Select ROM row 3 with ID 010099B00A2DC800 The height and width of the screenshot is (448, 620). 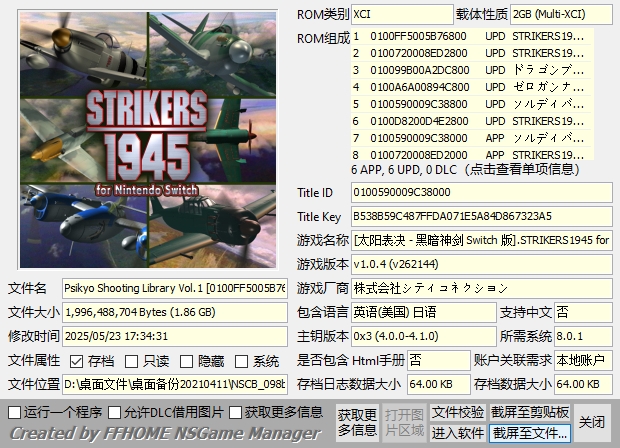point(470,70)
